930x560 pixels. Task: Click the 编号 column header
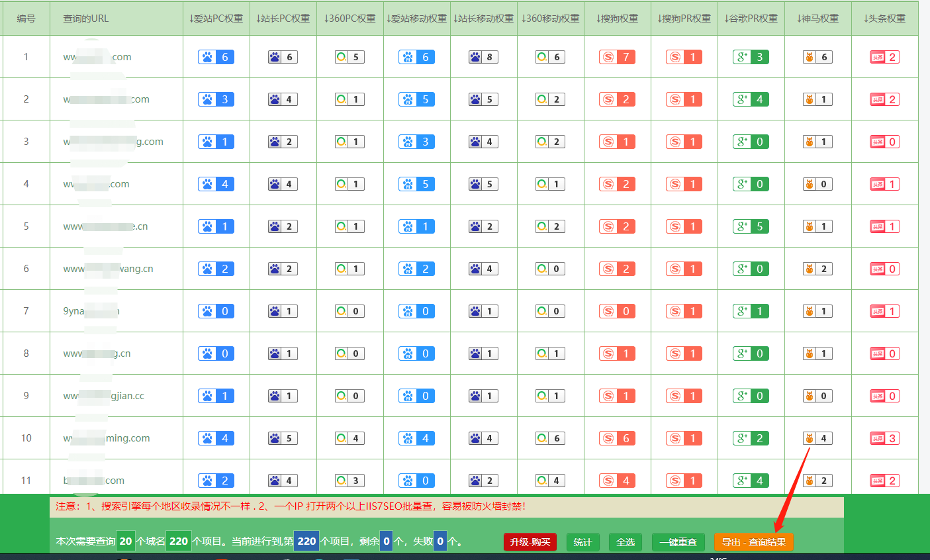click(x=26, y=19)
